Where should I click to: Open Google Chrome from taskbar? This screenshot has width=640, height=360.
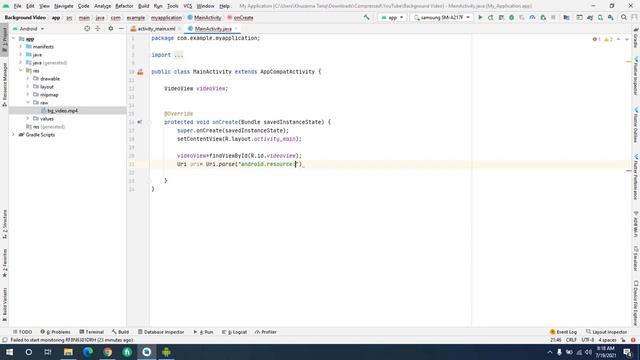pos(107,352)
